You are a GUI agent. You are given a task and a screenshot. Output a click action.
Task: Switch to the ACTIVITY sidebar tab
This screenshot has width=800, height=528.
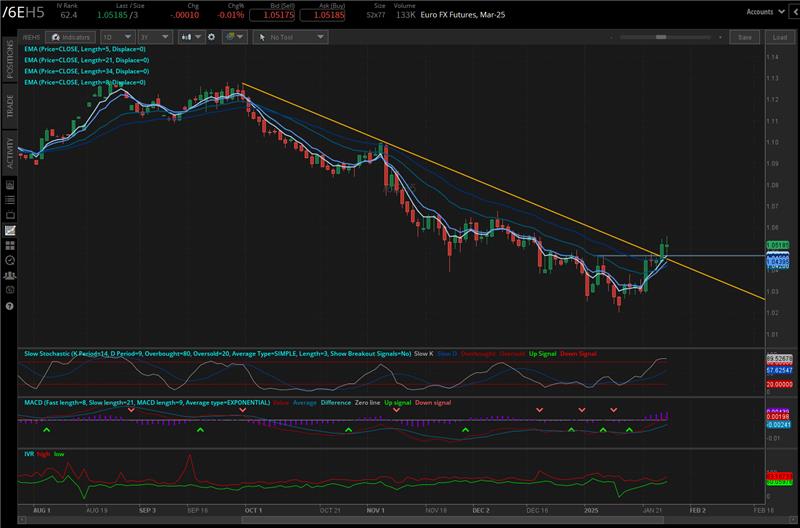pyautogui.click(x=10, y=153)
